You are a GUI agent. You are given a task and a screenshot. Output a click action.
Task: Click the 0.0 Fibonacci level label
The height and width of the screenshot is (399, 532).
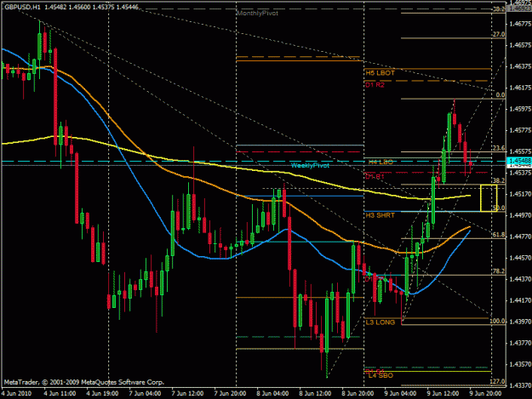[x=501, y=94]
